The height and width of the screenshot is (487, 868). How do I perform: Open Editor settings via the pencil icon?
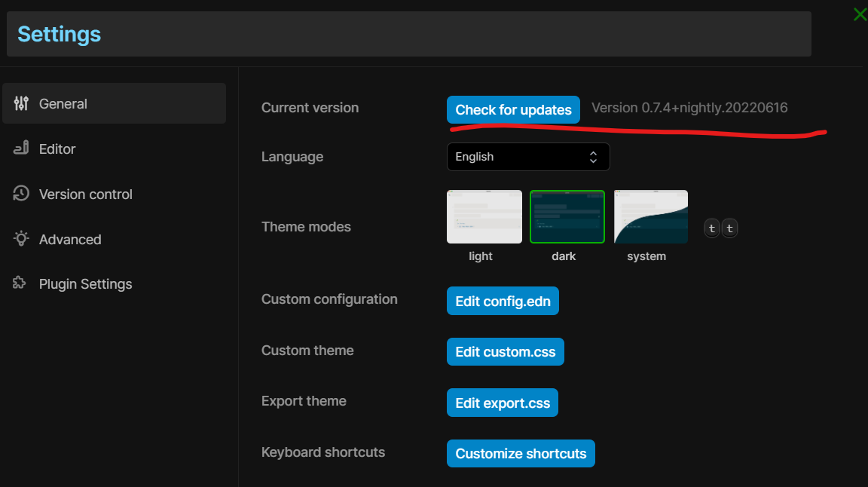point(21,149)
